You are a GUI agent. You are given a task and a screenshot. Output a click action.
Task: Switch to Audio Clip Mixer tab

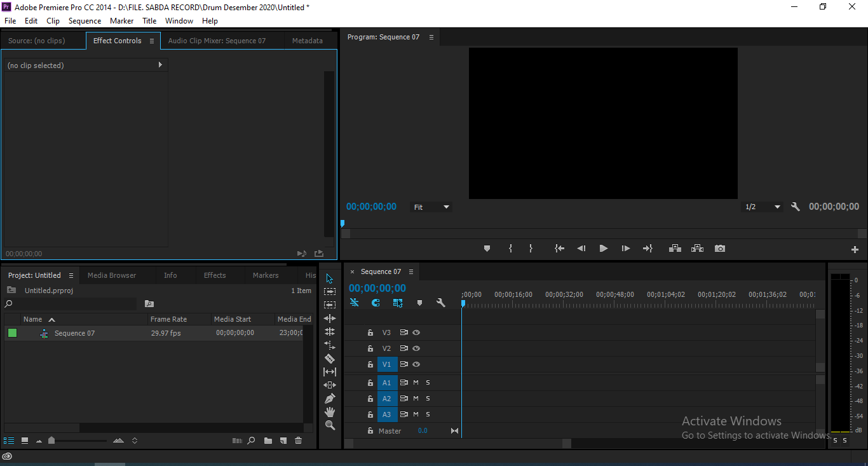217,41
